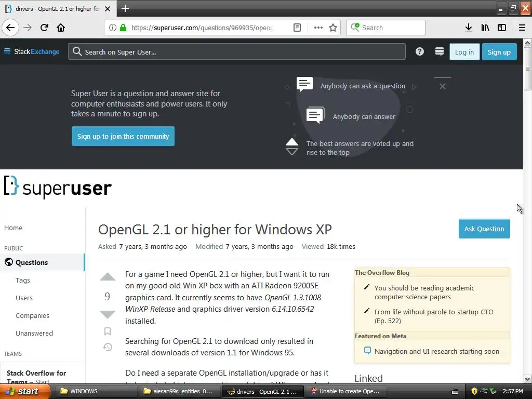The height and width of the screenshot is (399, 532).
Task: Toggle the sidebar icon in toolbar
Action: [502, 28]
